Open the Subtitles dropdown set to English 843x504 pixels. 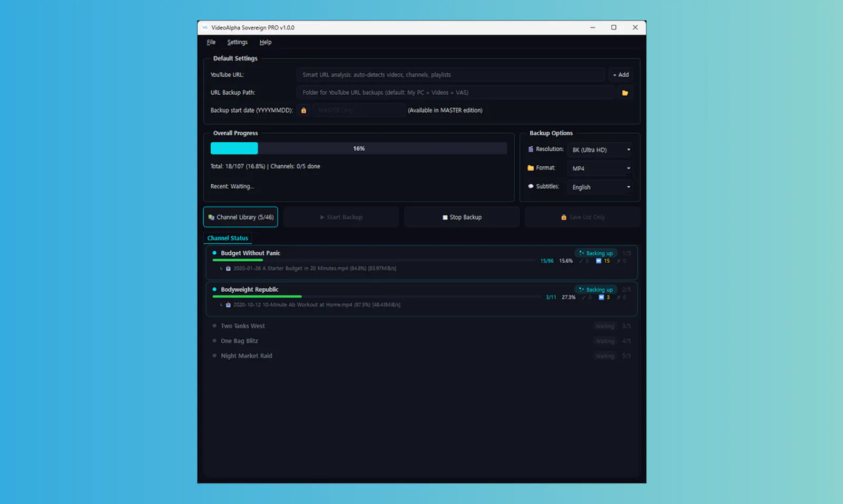click(600, 187)
